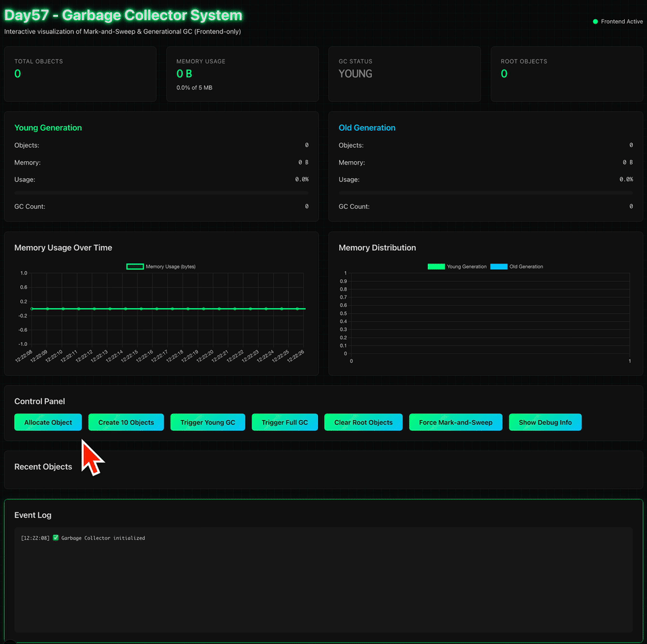Toggle Old Generation legend swatch in distribution chart
Screen dimensions: 647x644
[x=499, y=266]
